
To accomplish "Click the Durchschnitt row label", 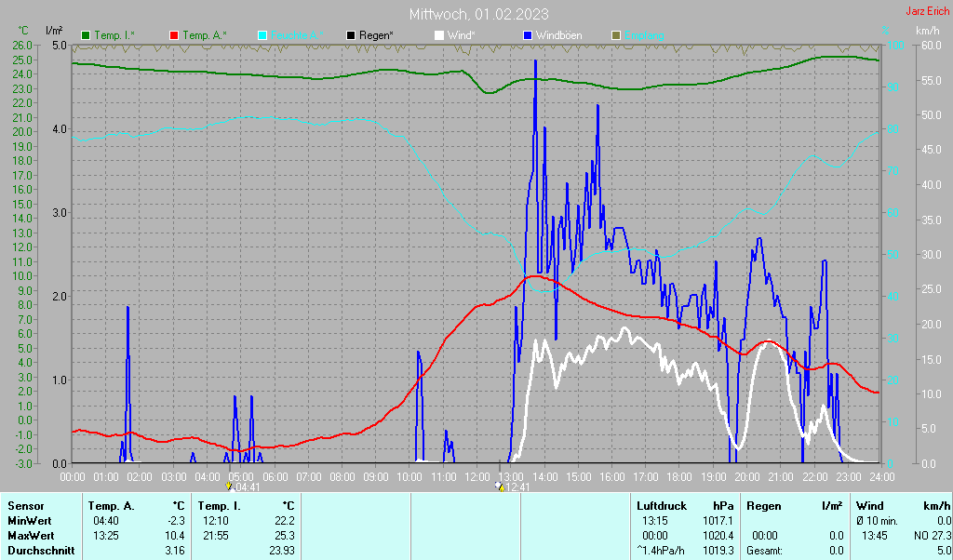I will 40,551.
